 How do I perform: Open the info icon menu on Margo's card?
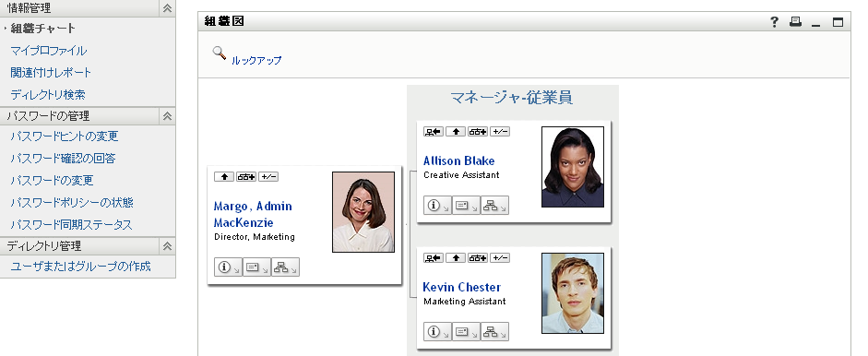pos(228,267)
